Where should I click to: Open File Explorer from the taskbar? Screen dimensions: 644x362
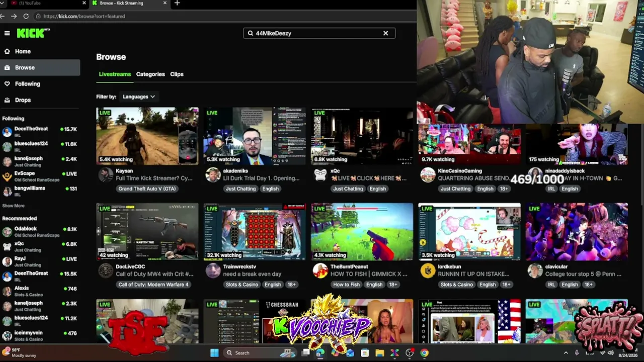tap(379, 353)
